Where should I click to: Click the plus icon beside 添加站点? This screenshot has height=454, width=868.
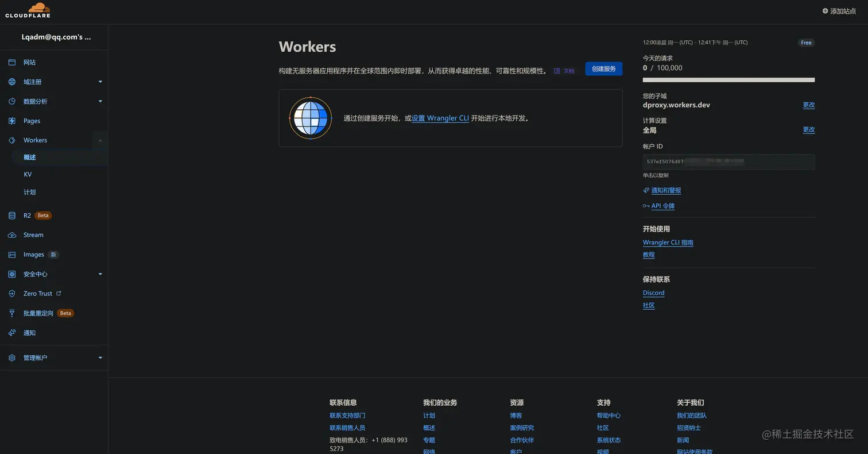pyautogui.click(x=826, y=11)
